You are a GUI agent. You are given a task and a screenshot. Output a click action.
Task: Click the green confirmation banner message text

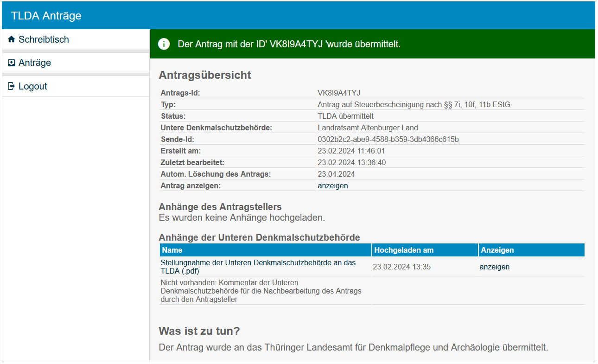coord(289,45)
